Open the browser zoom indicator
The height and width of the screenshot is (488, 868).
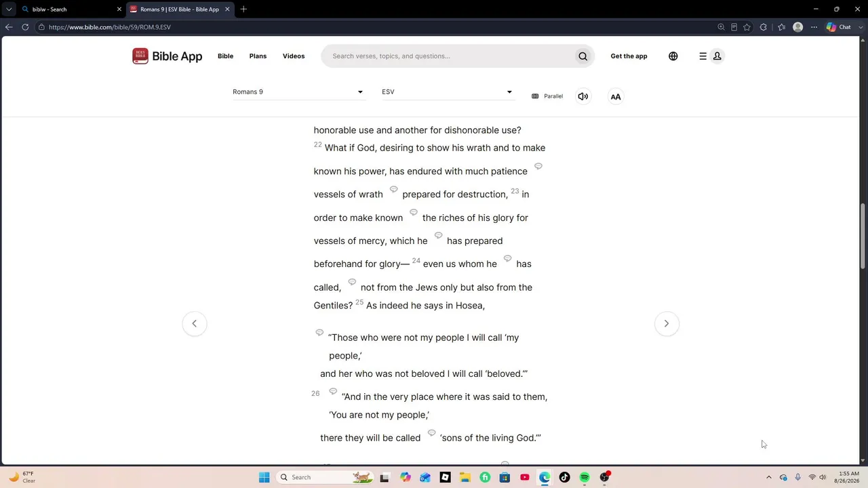721,27
